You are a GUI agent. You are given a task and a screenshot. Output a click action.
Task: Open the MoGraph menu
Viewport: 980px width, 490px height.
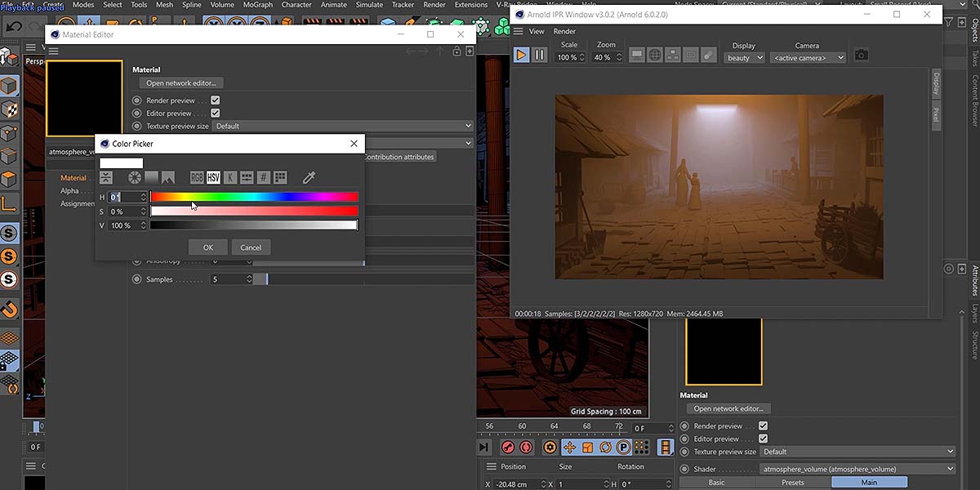click(258, 5)
